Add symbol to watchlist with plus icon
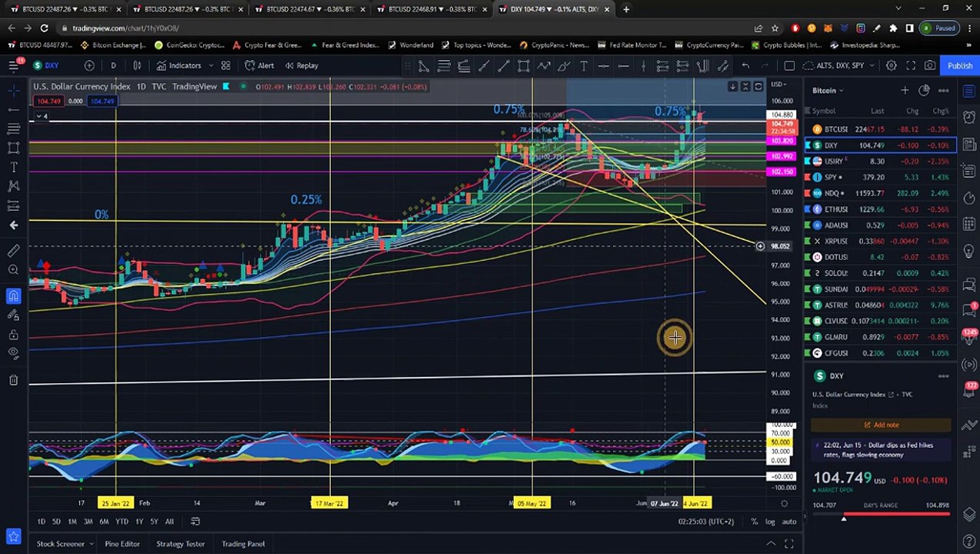 tap(905, 90)
